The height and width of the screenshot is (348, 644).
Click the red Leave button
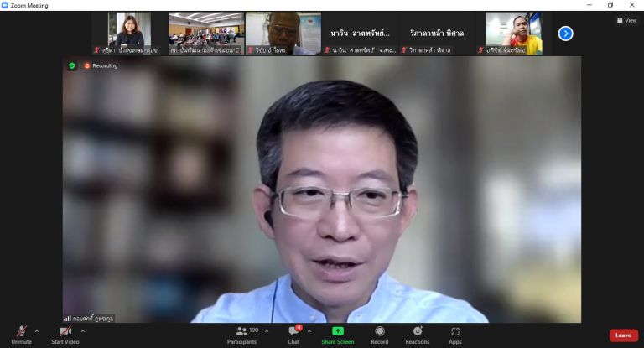point(623,335)
